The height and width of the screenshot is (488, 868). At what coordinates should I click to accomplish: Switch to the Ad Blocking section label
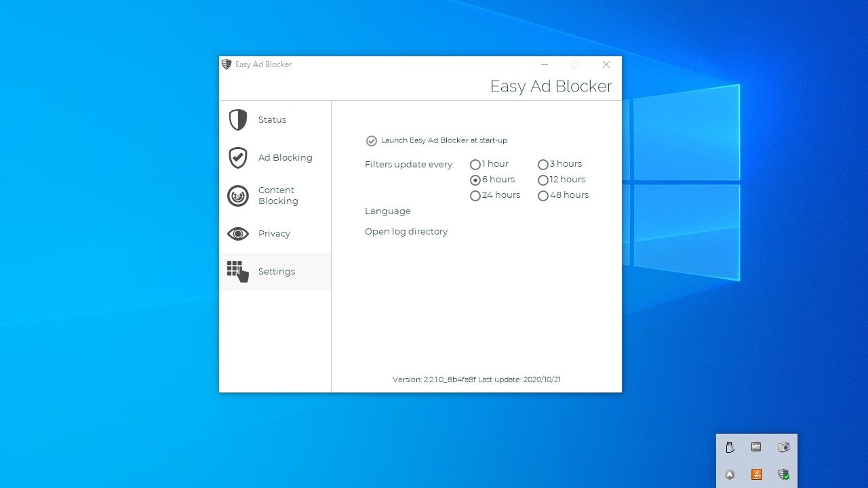(285, 158)
